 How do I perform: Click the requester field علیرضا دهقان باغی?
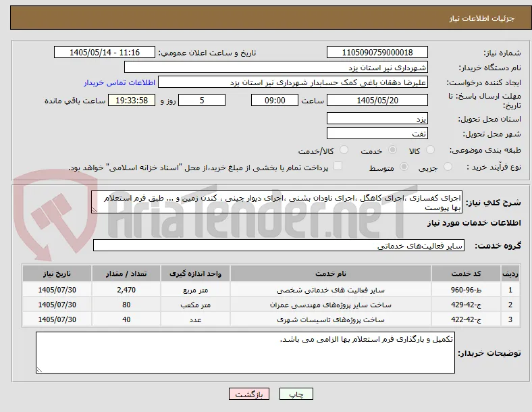tap(293, 82)
